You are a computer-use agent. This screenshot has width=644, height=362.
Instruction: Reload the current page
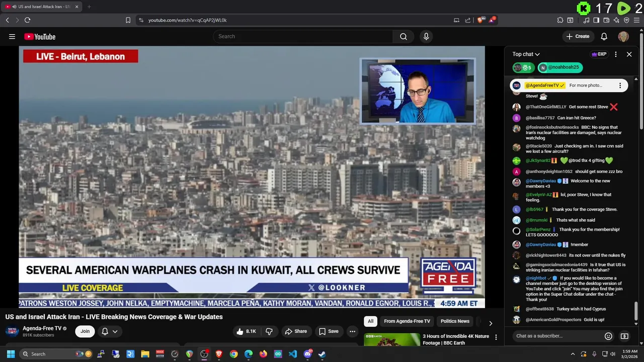(27, 20)
